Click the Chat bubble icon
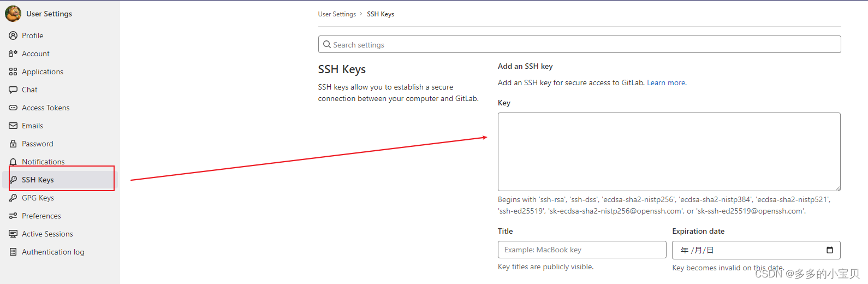 13,90
